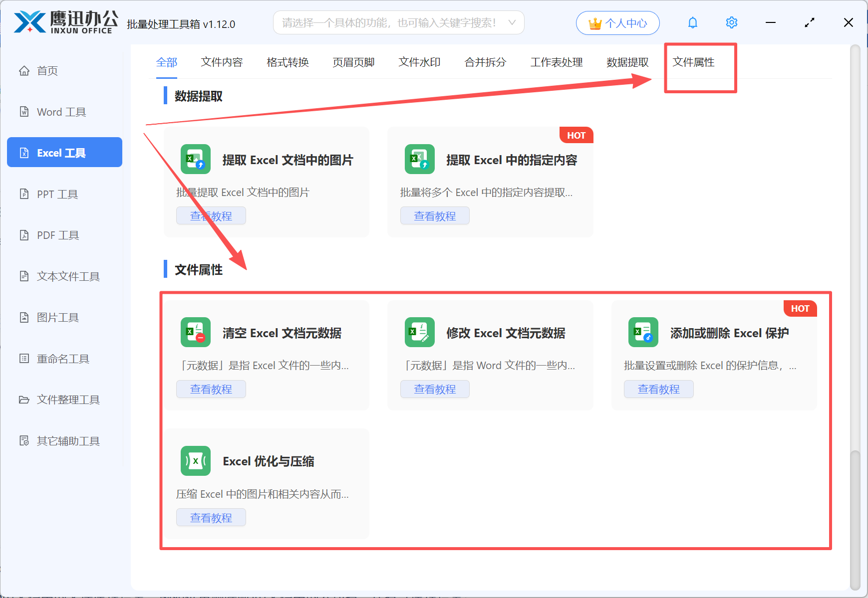The height and width of the screenshot is (598, 868).
Task: Click the vertical scrollbar thumb
Action: [x=855, y=519]
